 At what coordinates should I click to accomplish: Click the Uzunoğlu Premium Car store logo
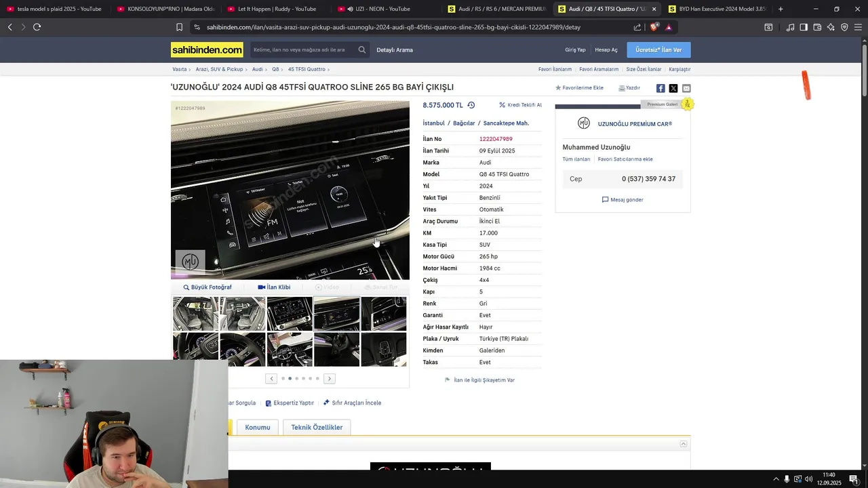tap(584, 123)
